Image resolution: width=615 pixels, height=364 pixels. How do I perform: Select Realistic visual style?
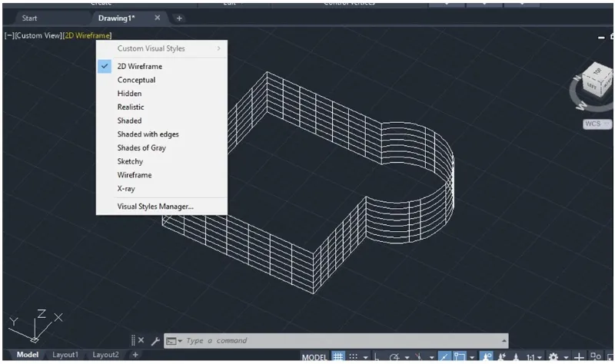click(x=131, y=108)
